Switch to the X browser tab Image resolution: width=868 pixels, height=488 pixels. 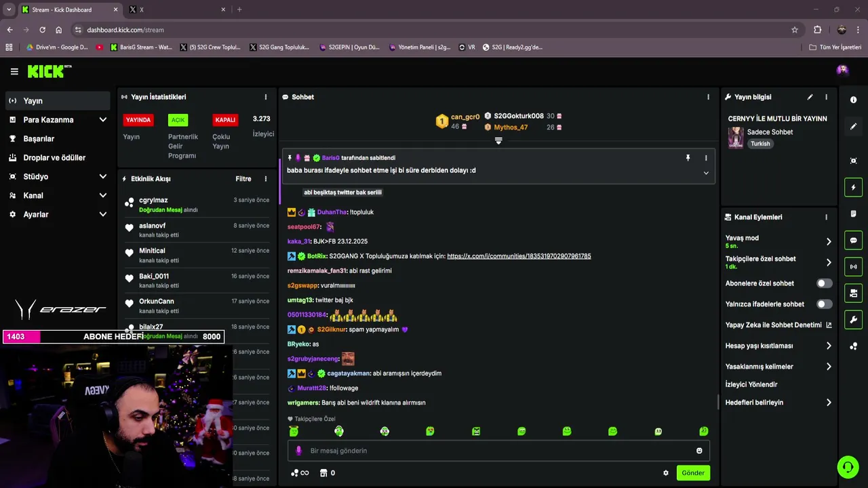(178, 9)
